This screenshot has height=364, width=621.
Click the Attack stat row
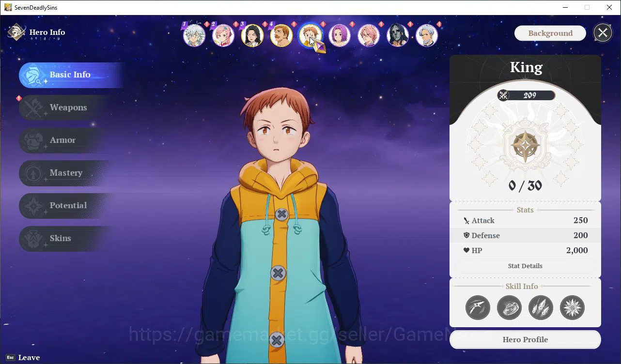525,220
